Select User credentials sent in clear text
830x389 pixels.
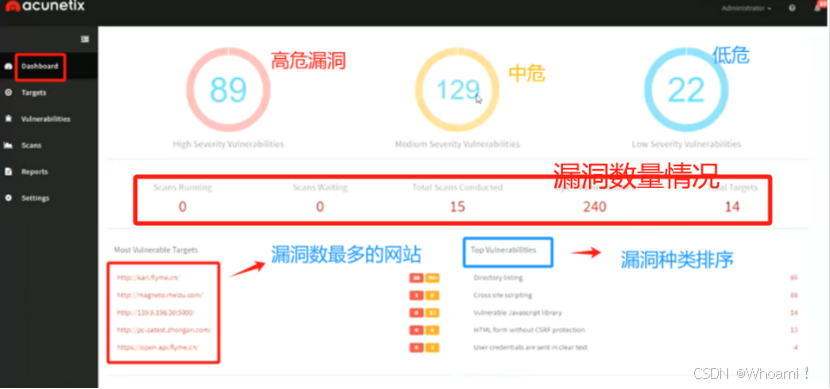pyautogui.click(x=530, y=347)
